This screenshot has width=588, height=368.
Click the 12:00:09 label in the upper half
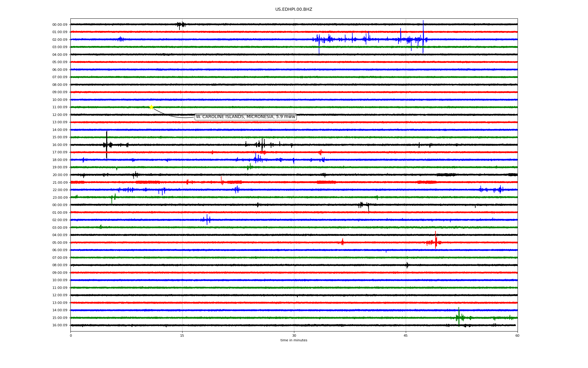[x=60, y=115]
